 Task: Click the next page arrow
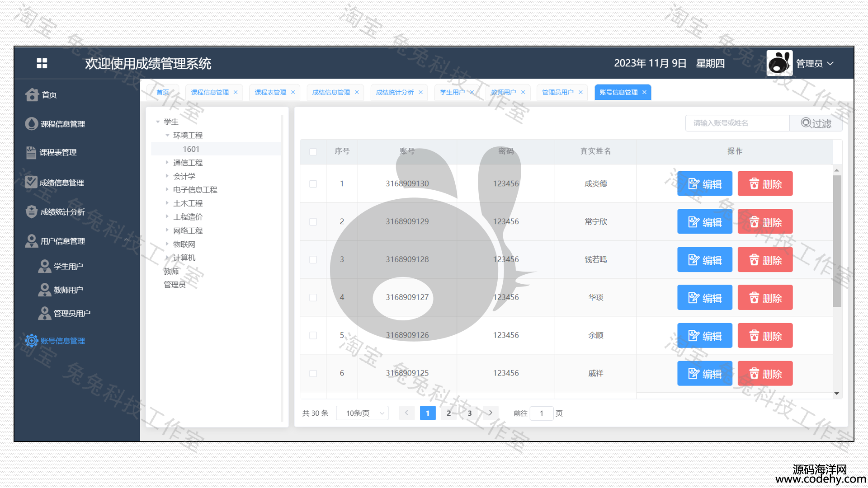click(x=491, y=413)
